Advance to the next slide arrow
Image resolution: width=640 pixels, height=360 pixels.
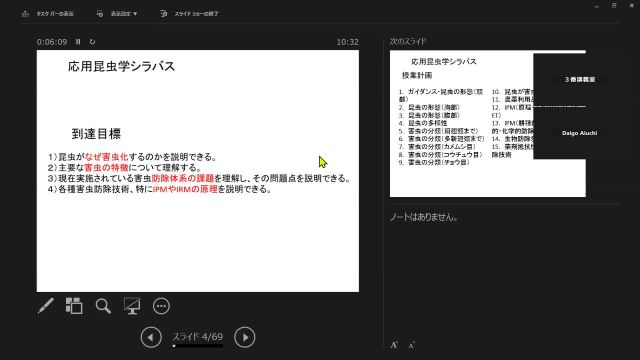coord(245,337)
